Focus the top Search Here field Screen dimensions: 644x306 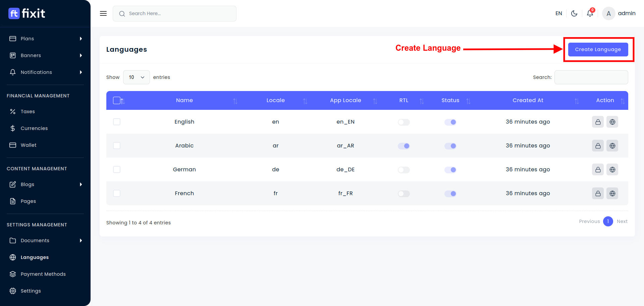174,13
